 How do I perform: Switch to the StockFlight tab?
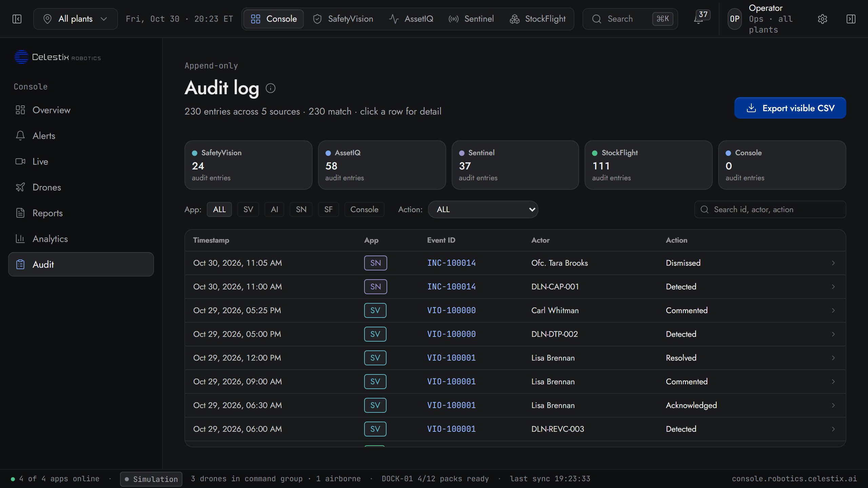[x=537, y=19]
